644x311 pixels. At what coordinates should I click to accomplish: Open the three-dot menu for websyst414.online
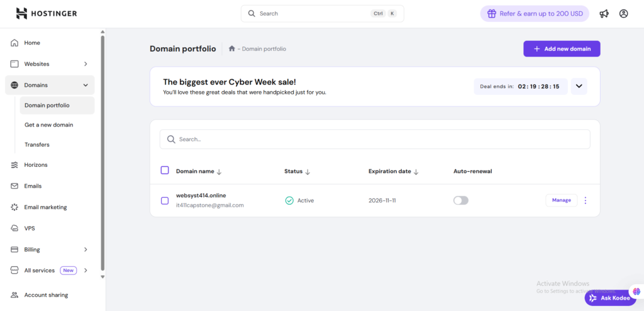pyautogui.click(x=586, y=200)
